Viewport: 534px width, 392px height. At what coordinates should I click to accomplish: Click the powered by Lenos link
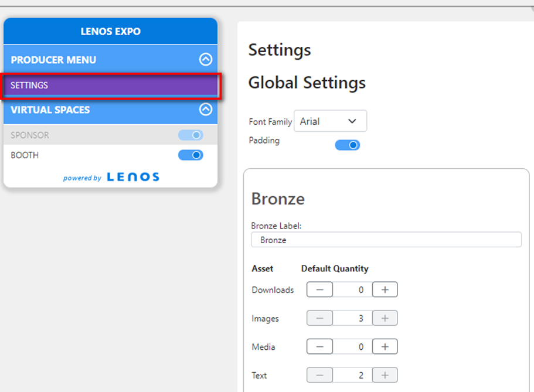[x=111, y=177]
